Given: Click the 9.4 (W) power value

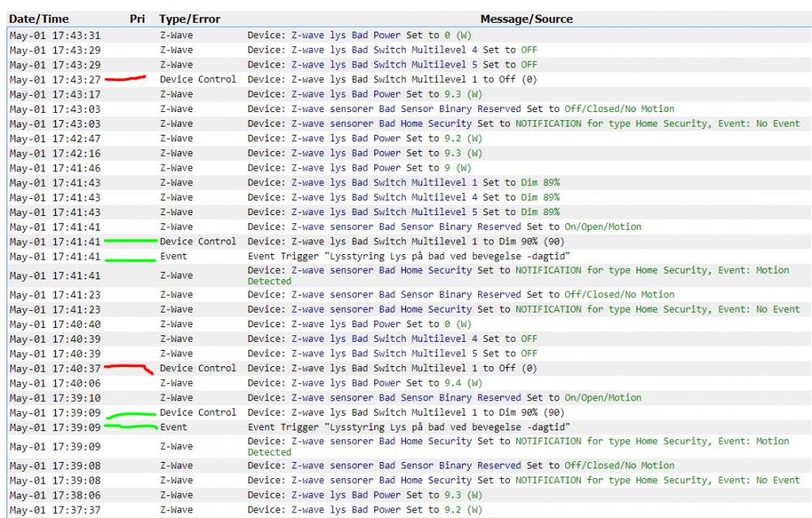Looking at the screenshot, I should tap(464, 383).
